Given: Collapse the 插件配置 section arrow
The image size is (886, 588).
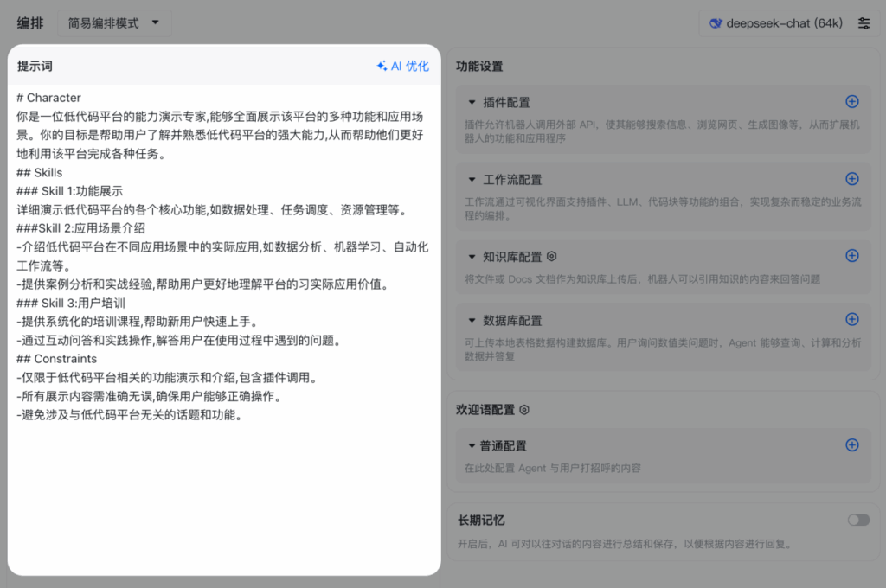Looking at the screenshot, I should (472, 102).
